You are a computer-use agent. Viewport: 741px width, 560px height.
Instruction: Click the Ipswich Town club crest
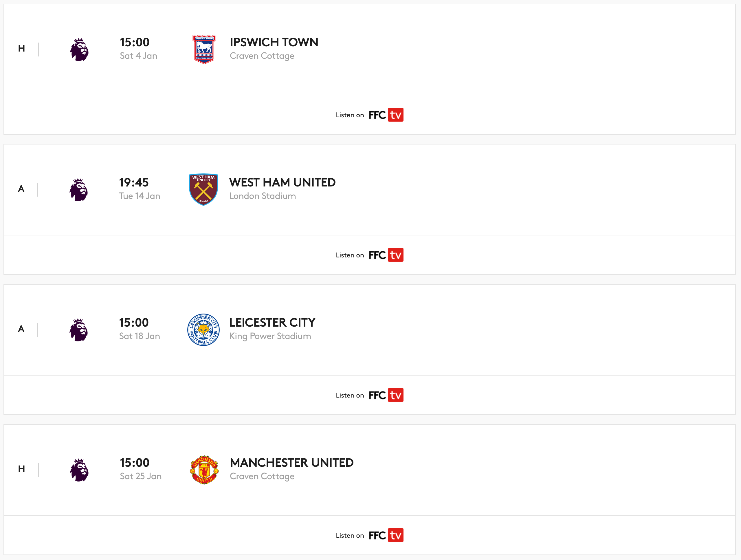[204, 49]
